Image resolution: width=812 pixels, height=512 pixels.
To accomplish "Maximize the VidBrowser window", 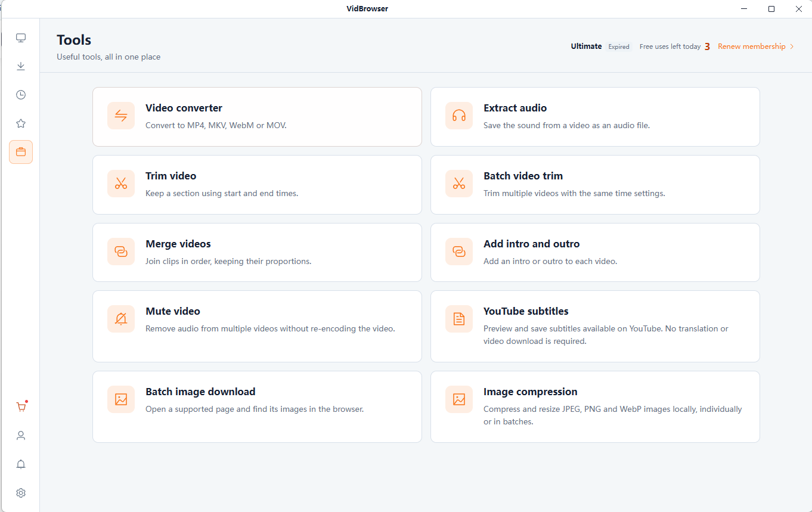I will [771, 9].
